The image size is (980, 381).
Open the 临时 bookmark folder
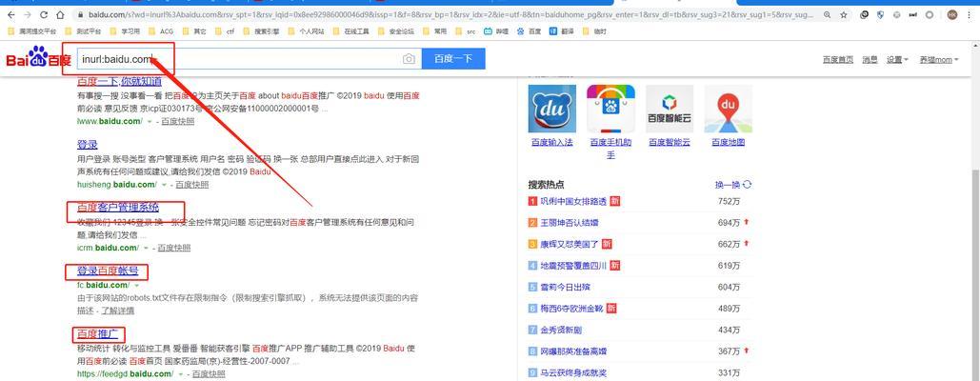click(x=594, y=31)
